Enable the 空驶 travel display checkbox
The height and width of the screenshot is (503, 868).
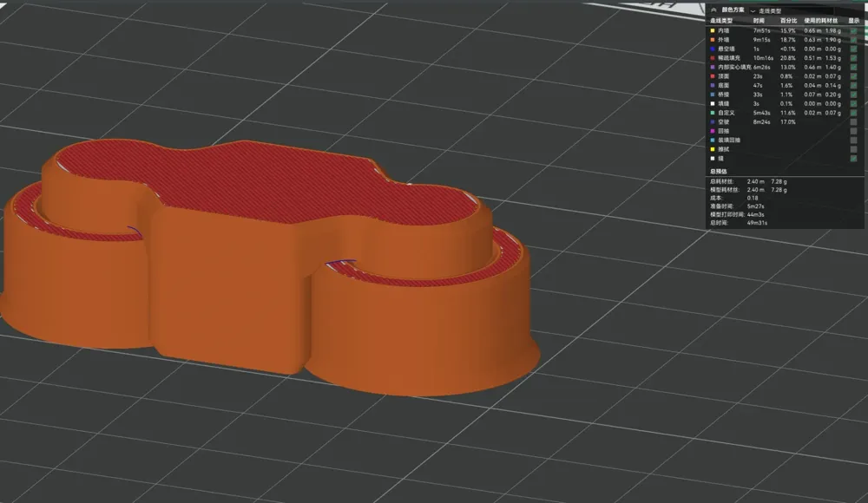(x=853, y=121)
